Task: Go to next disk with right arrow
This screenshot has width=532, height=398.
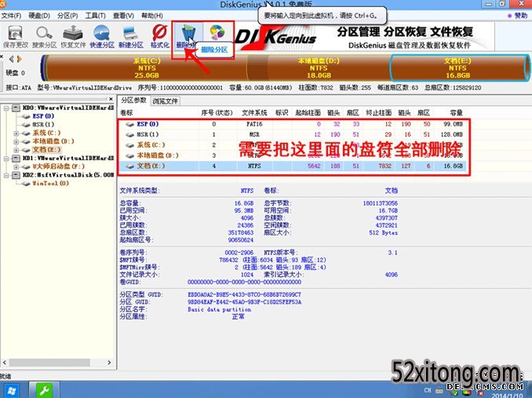Action: 20,59
